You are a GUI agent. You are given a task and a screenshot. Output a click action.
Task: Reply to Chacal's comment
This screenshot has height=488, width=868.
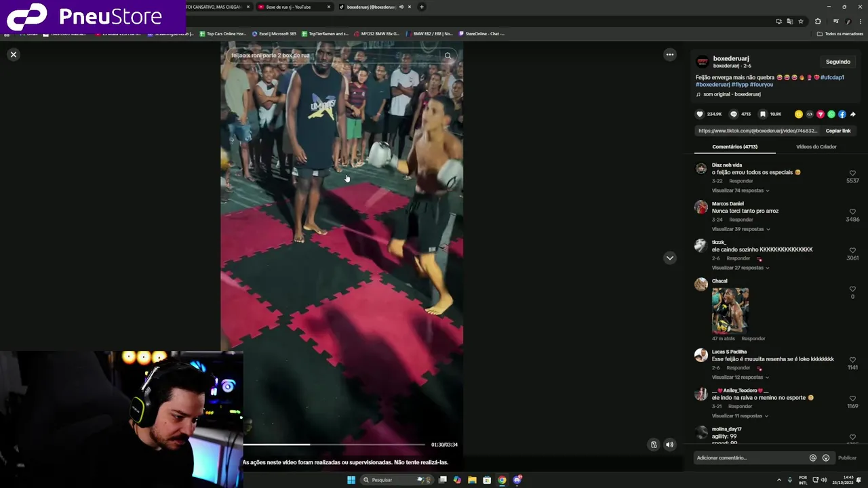pos(753,338)
